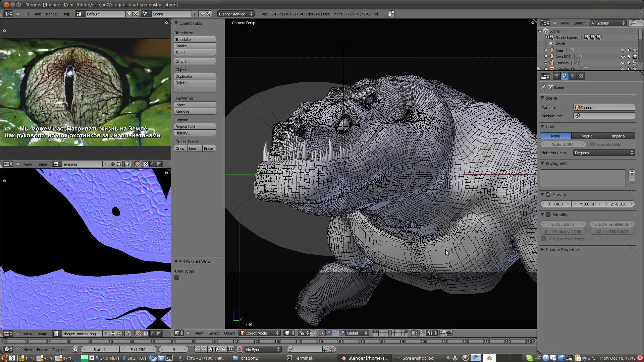Click the Duplicate button in Object panel
Screen dimensions: 644x362
195,76
